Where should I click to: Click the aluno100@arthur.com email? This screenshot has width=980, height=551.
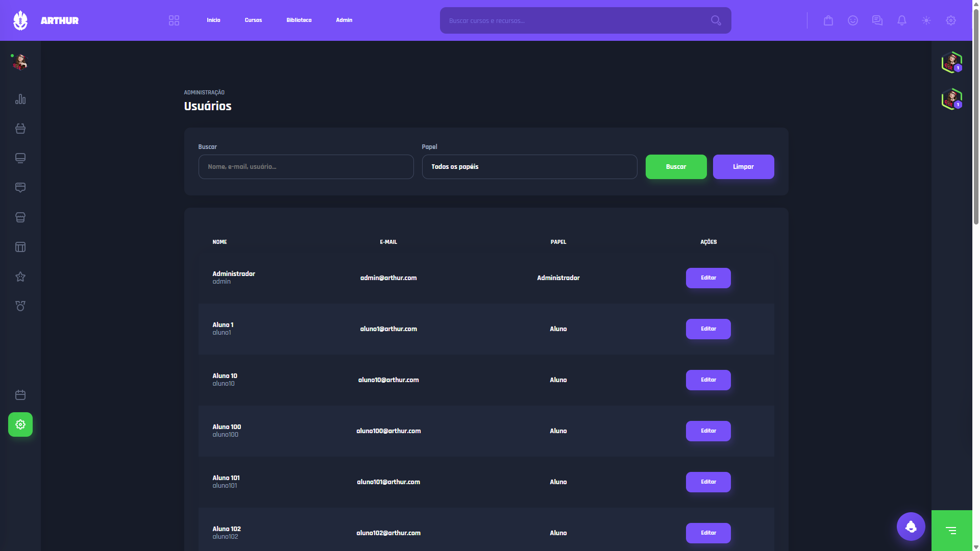tap(388, 431)
